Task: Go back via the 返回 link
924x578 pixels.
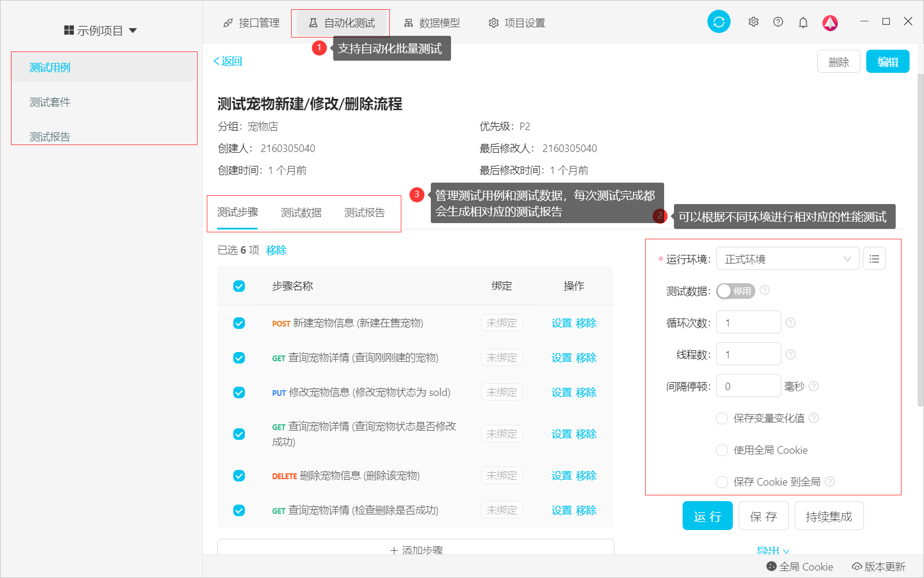Action: click(x=228, y=61)
